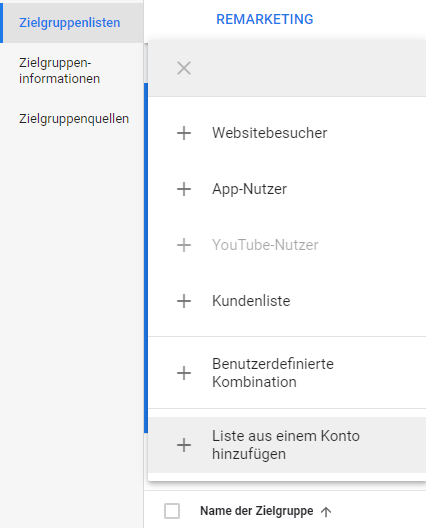Choose App-Nutzer list type

[x=287, y=189]
